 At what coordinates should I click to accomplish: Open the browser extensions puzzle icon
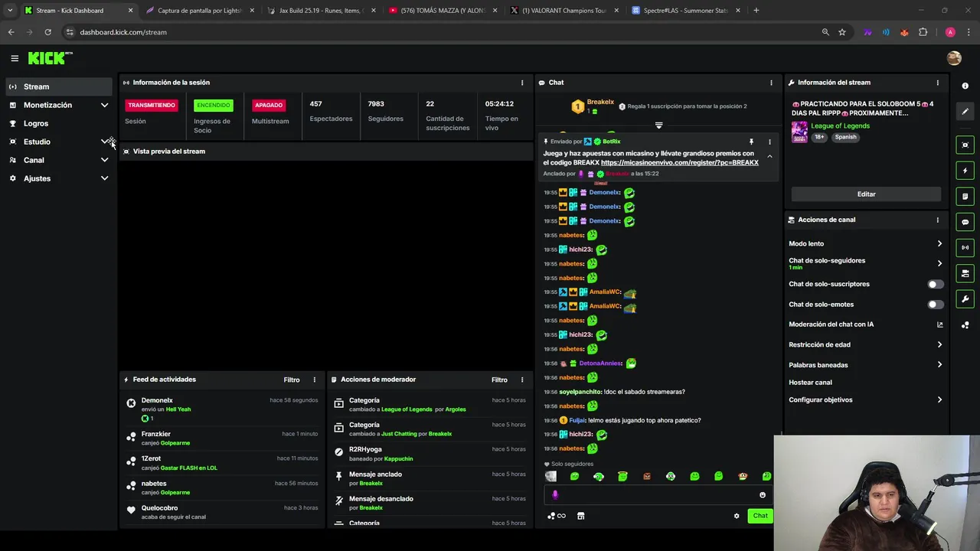pyautogui.click(x=923, y=32)
